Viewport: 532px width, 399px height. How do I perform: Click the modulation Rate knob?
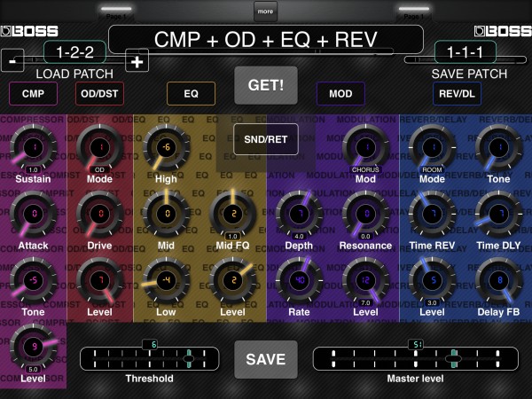coord(299,280)
